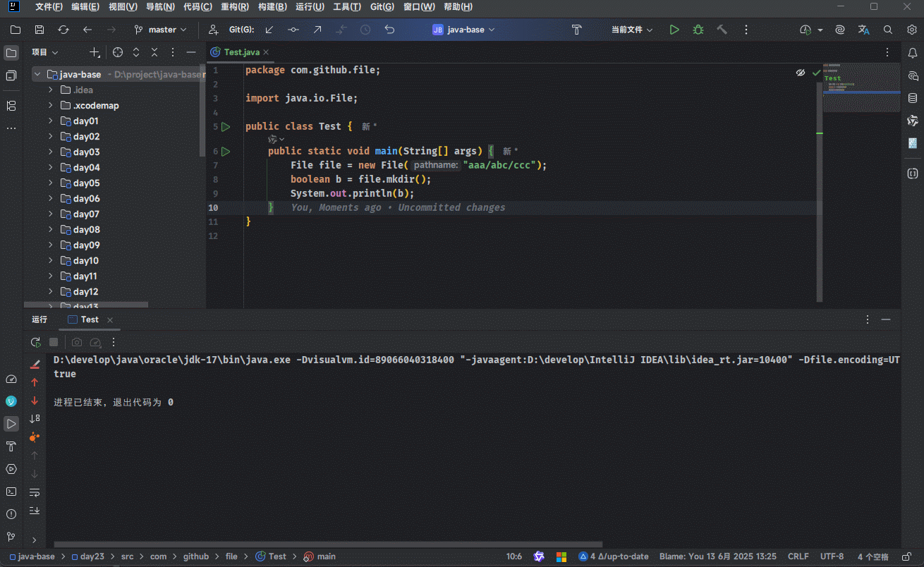This screenshot has height=567, width=924.
Task: Open the 工具(T) menu
Action: 347,7
